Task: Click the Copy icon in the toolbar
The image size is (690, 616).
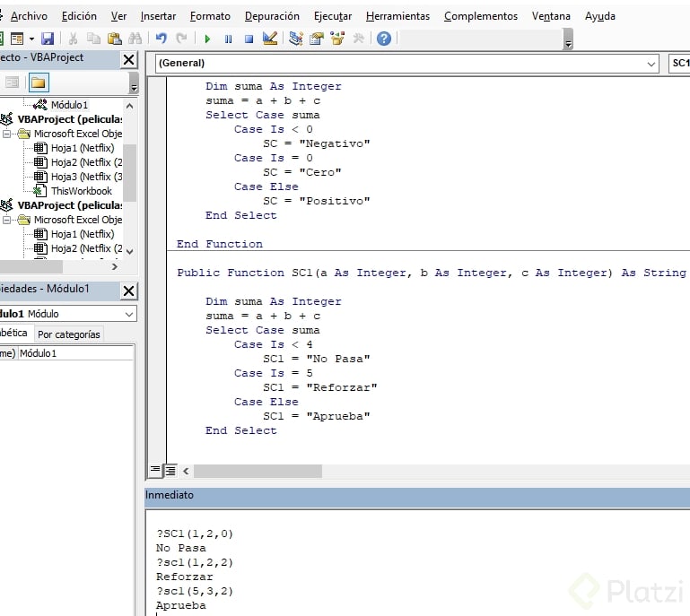Action: pyautogui.click(x=93, y=39)
